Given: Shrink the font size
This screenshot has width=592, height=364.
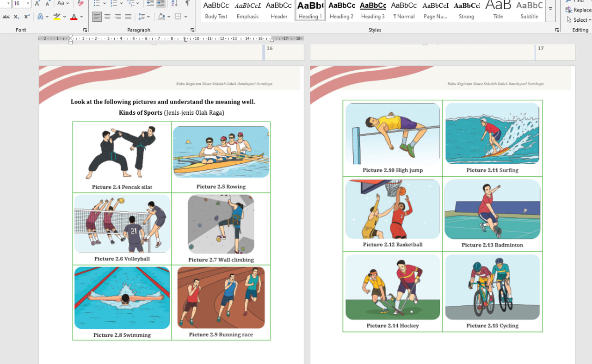Looking at the screenshot, I should coord(48,3).
